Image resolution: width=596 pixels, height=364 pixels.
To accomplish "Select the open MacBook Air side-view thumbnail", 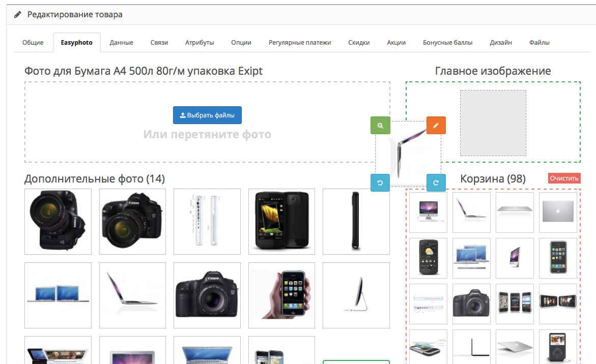I will tap(132, 295).
